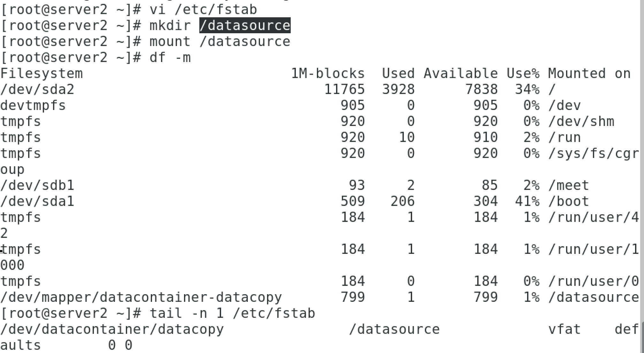The height and width of the screenshot is (353, 644).
Task: Click the /boot mount point
Action: click(x=569, y=201)
